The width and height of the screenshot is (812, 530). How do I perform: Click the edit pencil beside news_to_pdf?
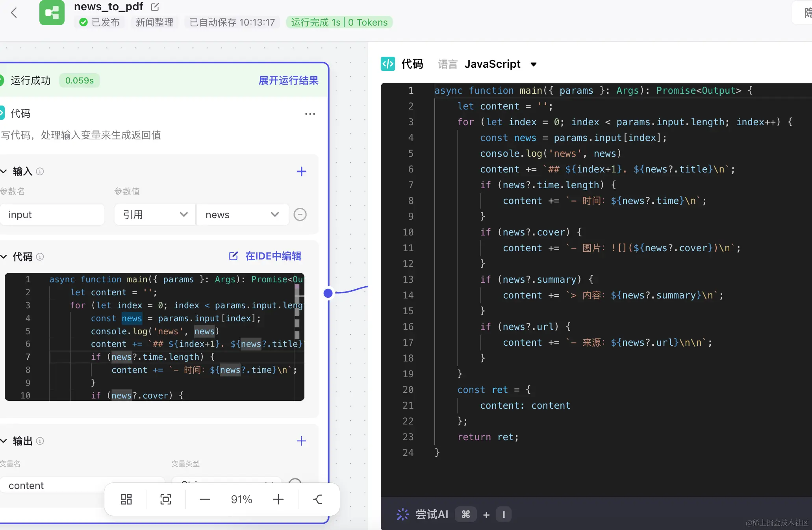point(155,7)
